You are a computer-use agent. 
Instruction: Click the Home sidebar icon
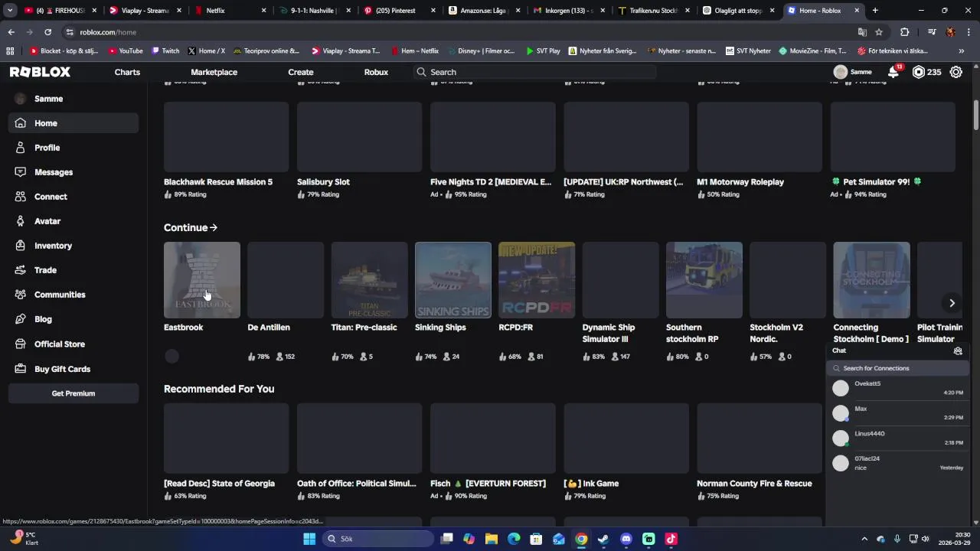[x=21, y=123]
